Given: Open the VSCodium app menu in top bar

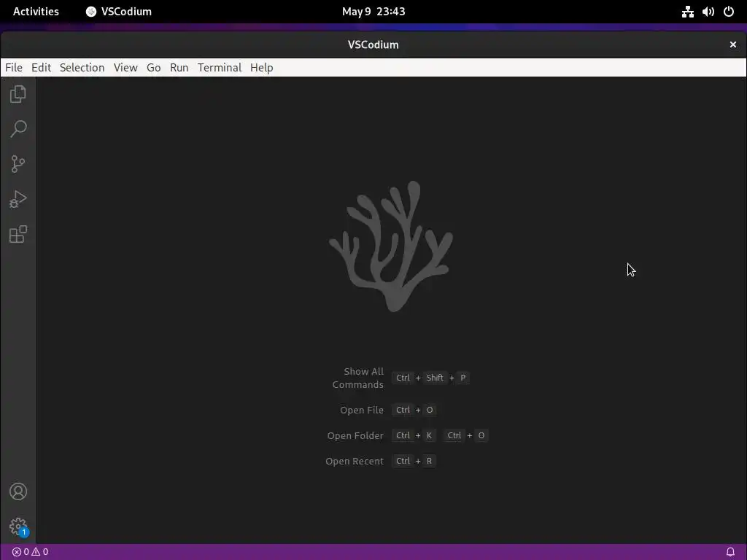Looking at the screenshot, I should (119, 12).
